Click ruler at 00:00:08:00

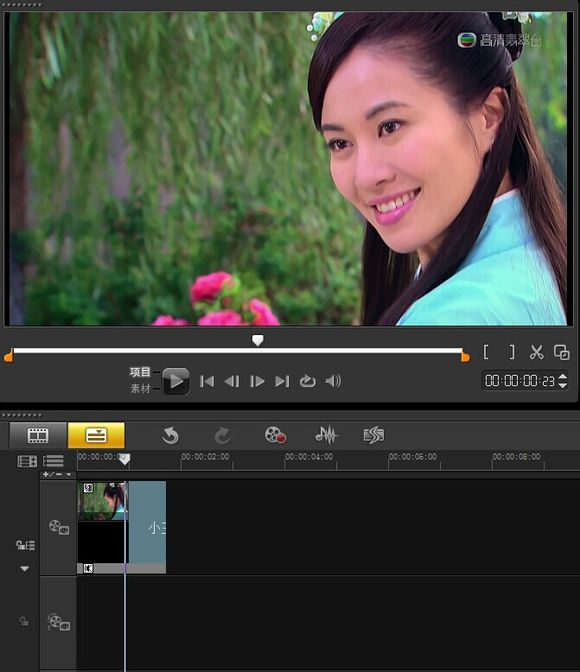[x=517, y=457]
